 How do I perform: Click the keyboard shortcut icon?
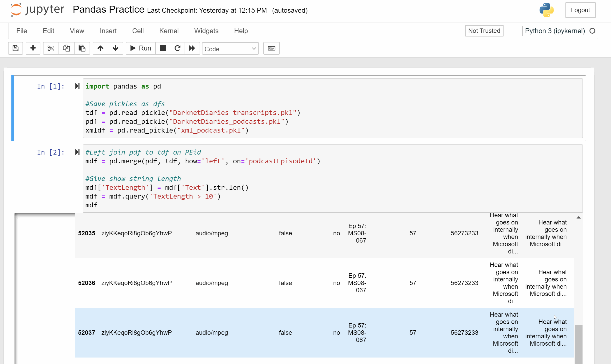[272, 48]
